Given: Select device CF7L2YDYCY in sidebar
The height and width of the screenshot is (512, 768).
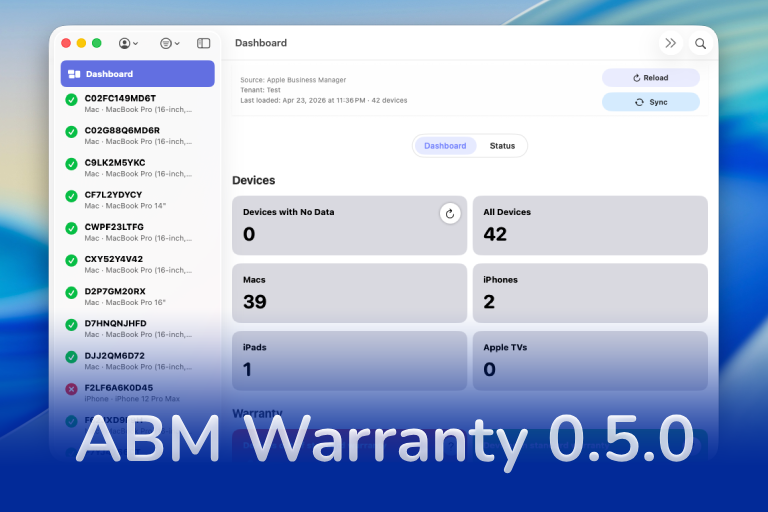Looking at the screenshot, I should (138, 200).
